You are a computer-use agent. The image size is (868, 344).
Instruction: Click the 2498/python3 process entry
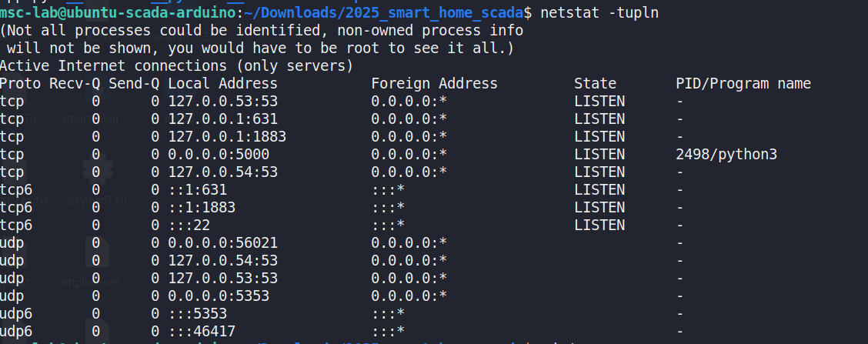point(726,155)
